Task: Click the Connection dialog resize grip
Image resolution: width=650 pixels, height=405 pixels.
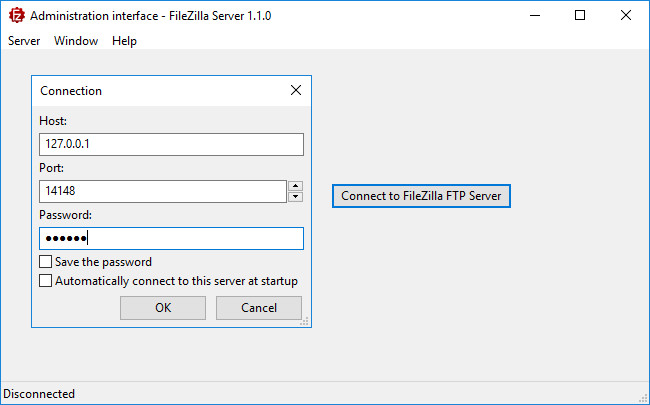Action: coord(305,321)
